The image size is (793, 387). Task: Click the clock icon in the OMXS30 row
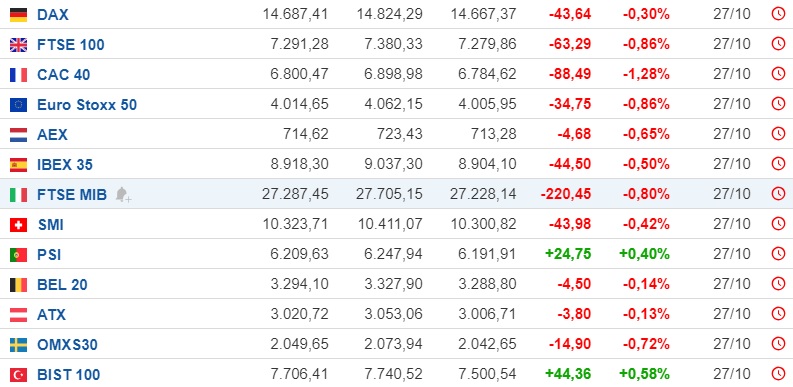click(778, 343)
